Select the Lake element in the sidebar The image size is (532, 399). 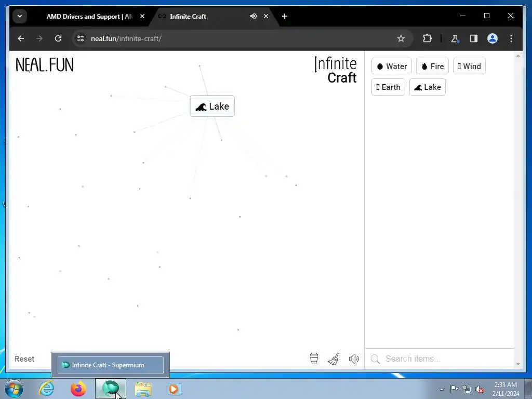coord(428,87)
